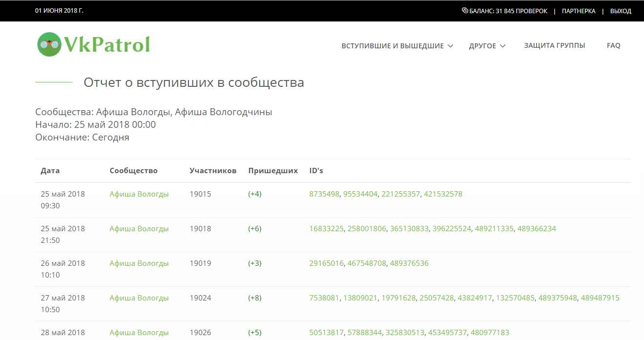Click ID 7538081 in the 27 May row
The height and width of the screenshot is (340, 644).
(x=324, y=298)
